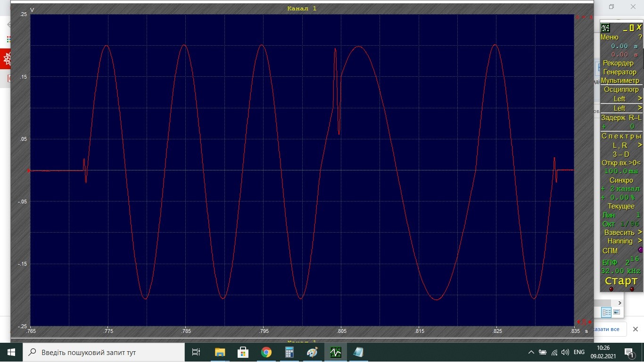
Task: Open Task View on the taskbar
Action: 196,352
